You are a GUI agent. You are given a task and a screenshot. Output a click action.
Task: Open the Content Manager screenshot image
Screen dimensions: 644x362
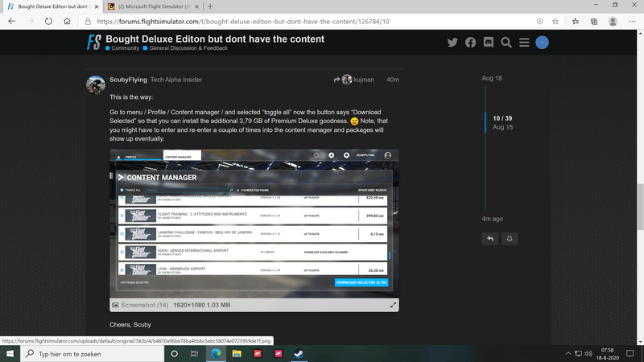[x=254, y=224]
